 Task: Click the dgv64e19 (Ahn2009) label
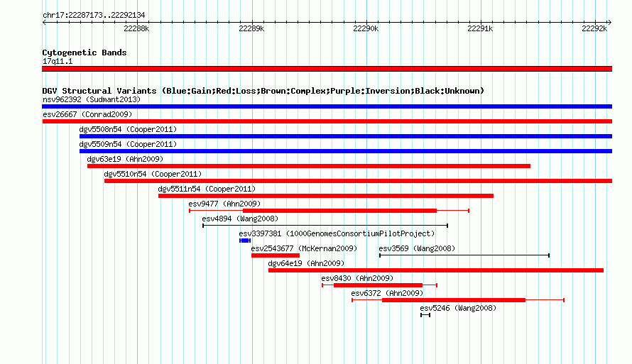coord(306,263)
